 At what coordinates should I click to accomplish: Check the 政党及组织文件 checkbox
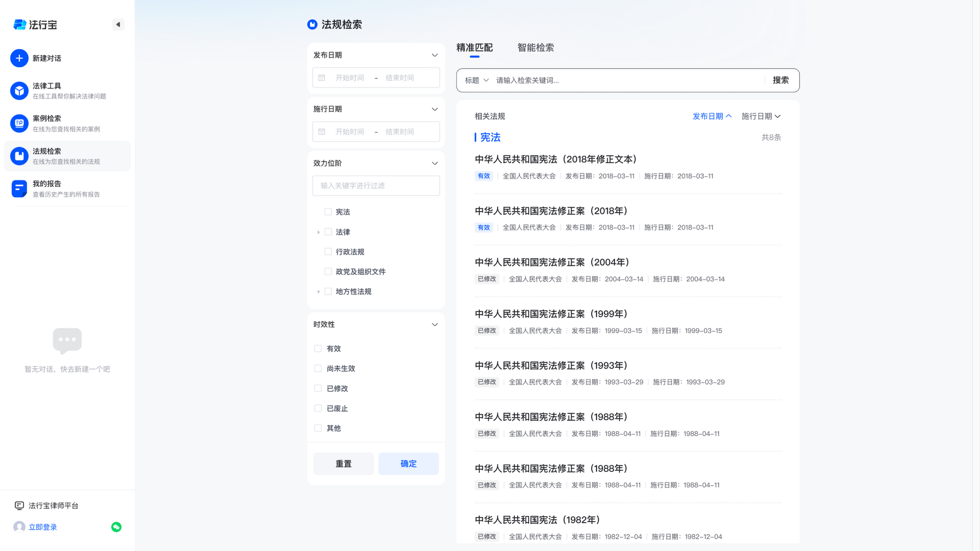click(x=328, y=271)
